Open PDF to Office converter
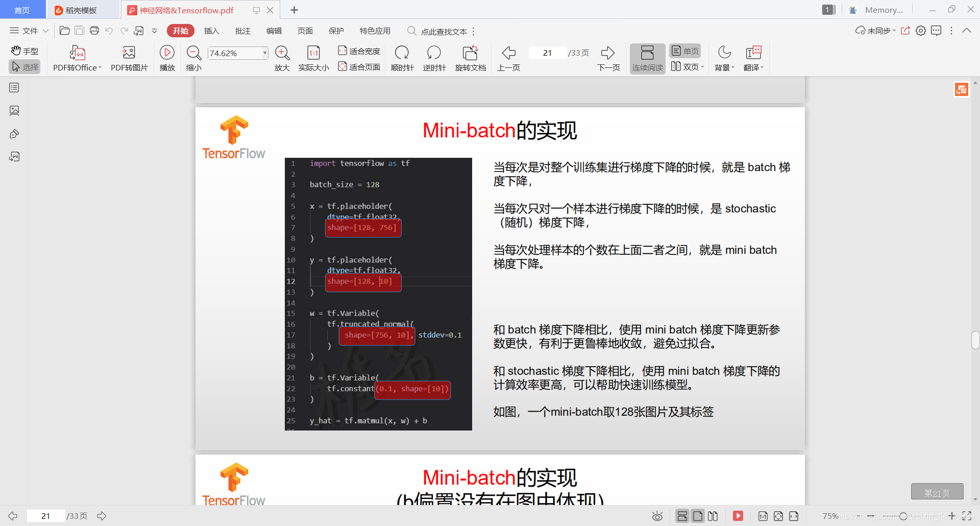The width and height of the screenshot is (980, 526). click(77, 58)
